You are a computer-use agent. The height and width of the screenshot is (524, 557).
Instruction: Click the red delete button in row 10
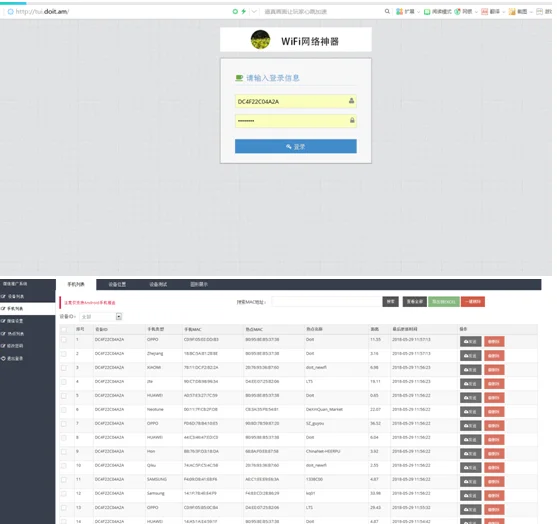[x=494, y=468]
